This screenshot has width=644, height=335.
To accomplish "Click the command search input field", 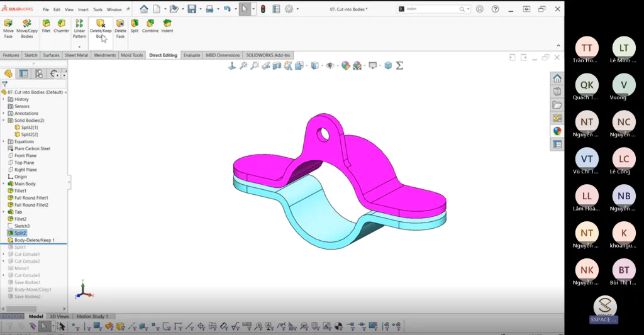I will tap(431, 9).
